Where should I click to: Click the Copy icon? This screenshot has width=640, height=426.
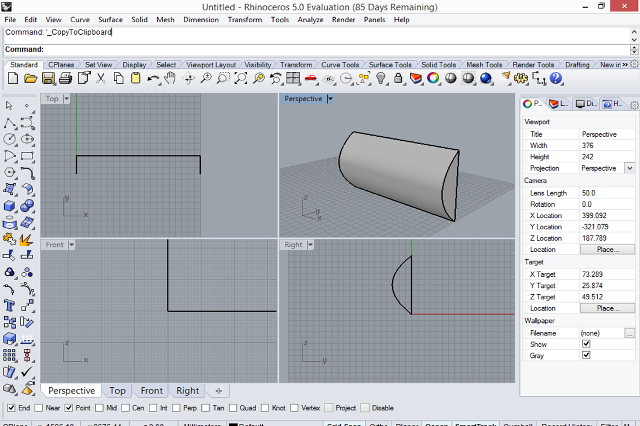[118, 78]
